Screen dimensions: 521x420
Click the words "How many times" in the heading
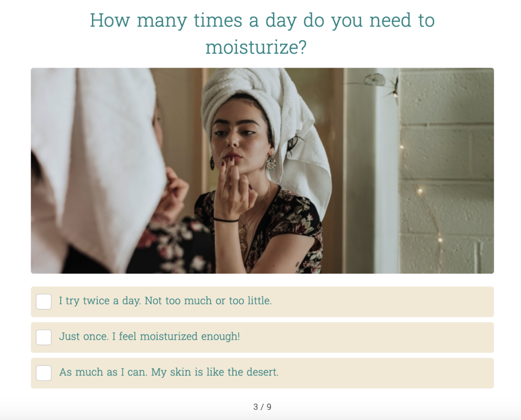pyautogui.click(x=165, y=20)
